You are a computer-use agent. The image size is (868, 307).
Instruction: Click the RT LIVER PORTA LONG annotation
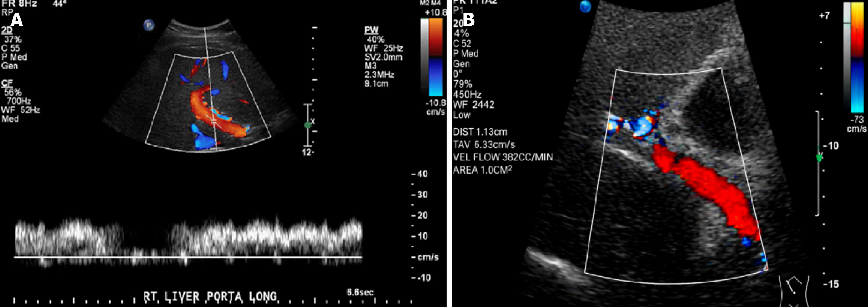click(210, 297)
